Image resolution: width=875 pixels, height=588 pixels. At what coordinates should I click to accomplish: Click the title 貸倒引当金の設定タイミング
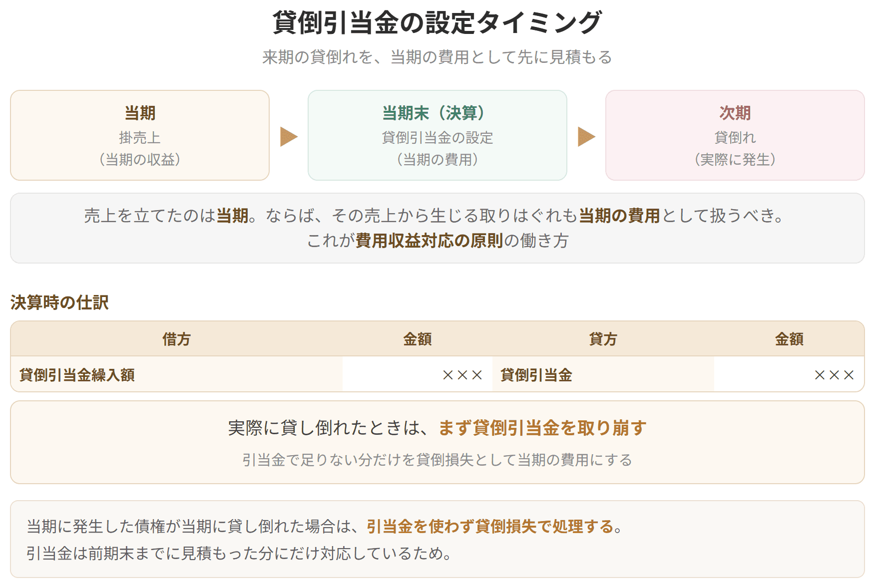pos(437,23)
